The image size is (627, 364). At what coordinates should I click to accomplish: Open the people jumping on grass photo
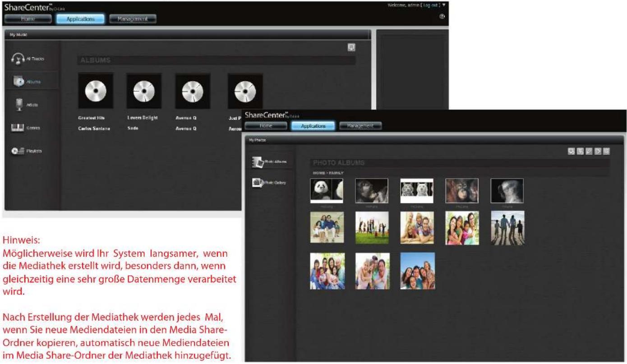[372, 228]
